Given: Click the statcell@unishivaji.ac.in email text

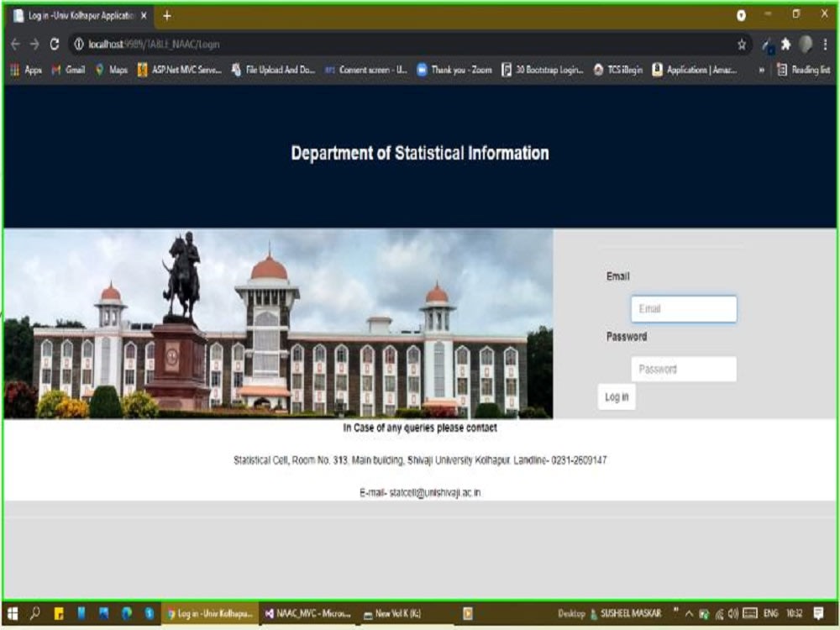Looking at the screenshot, I should click(435, 493).
